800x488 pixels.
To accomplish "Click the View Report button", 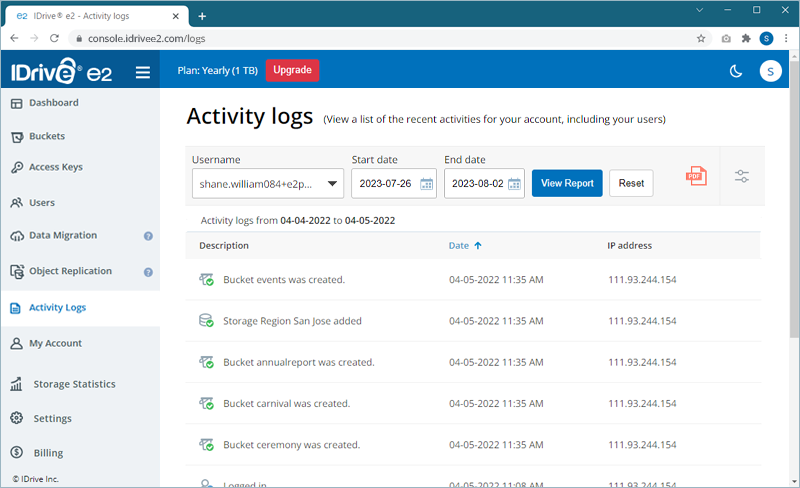I will [567, 183].
